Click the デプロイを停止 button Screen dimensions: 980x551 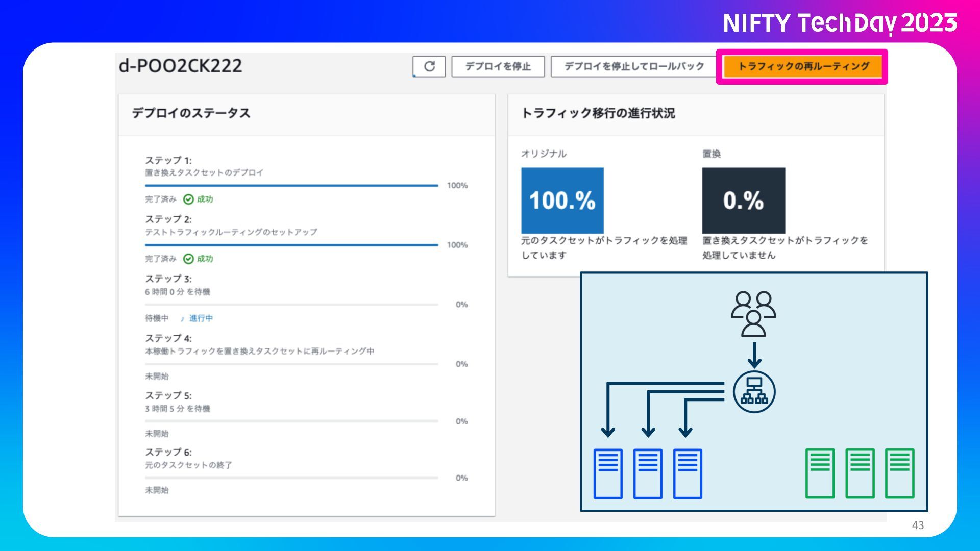498,66
